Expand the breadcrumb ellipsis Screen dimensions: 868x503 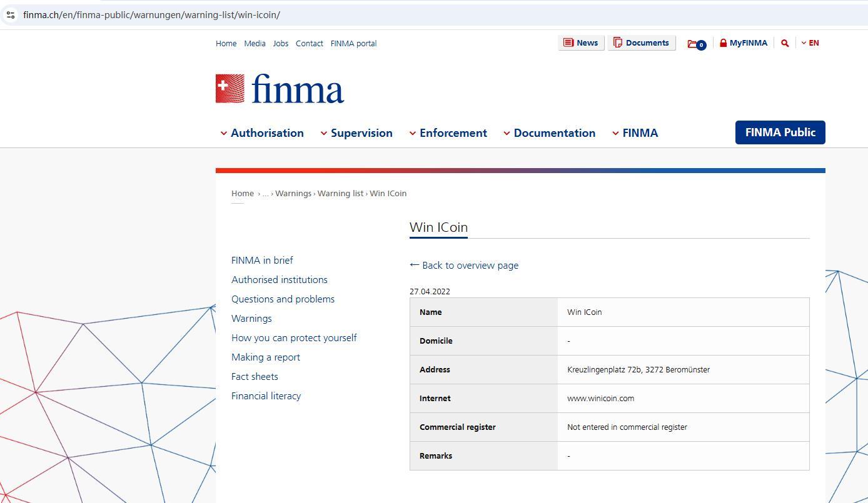[x=265, y=194]
